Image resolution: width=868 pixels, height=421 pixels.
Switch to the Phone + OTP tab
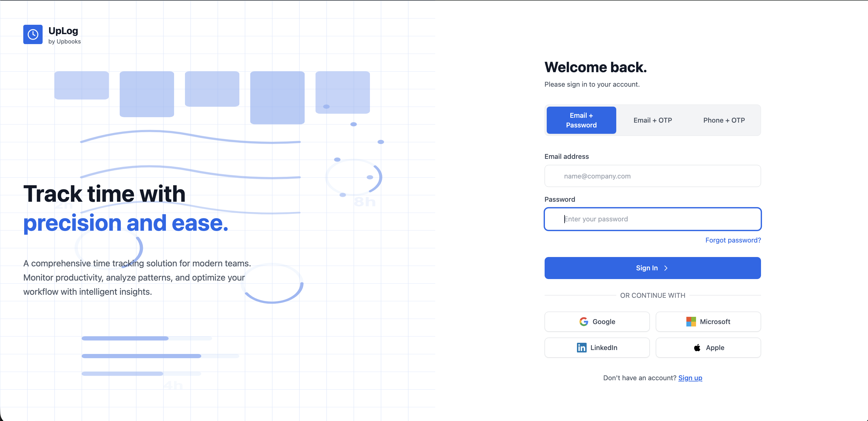point(724,120)
